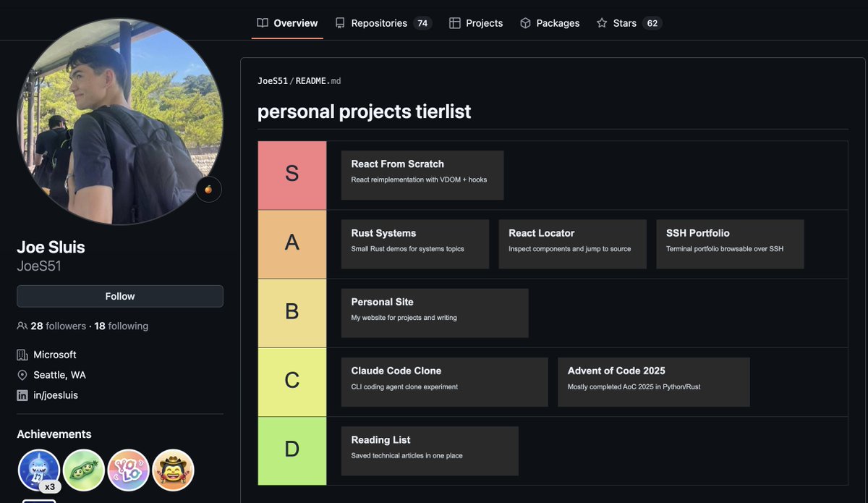This screenshot has height=503, width=868.
Task: Click the orange status emoji badge
Action: pos(208,189)
